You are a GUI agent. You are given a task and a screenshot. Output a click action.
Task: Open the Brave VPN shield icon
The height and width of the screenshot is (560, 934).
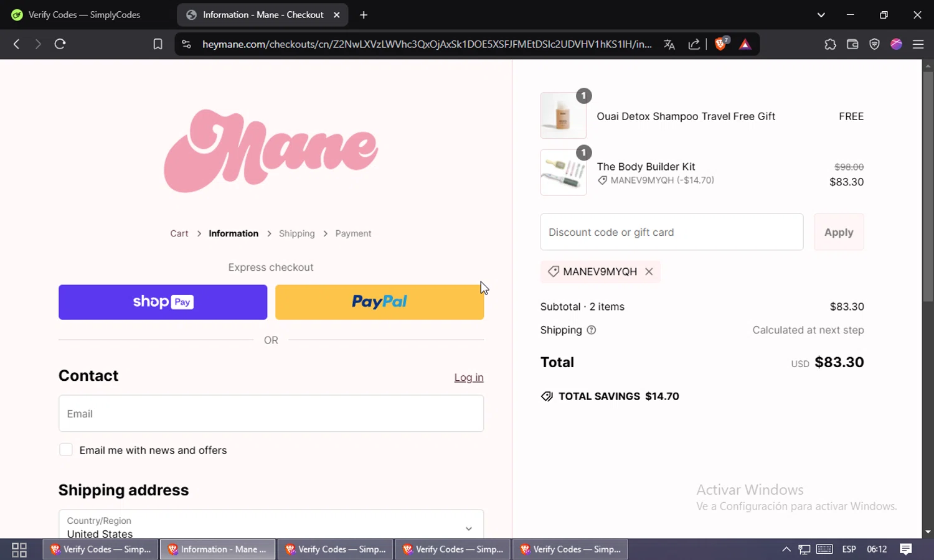[x=874, y=44]
